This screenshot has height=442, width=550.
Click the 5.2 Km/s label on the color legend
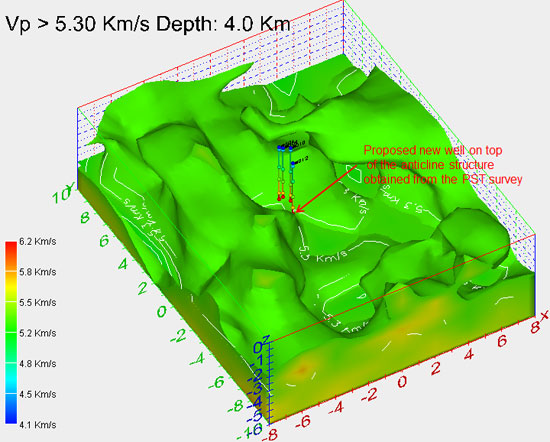click(x=38, y=333)
